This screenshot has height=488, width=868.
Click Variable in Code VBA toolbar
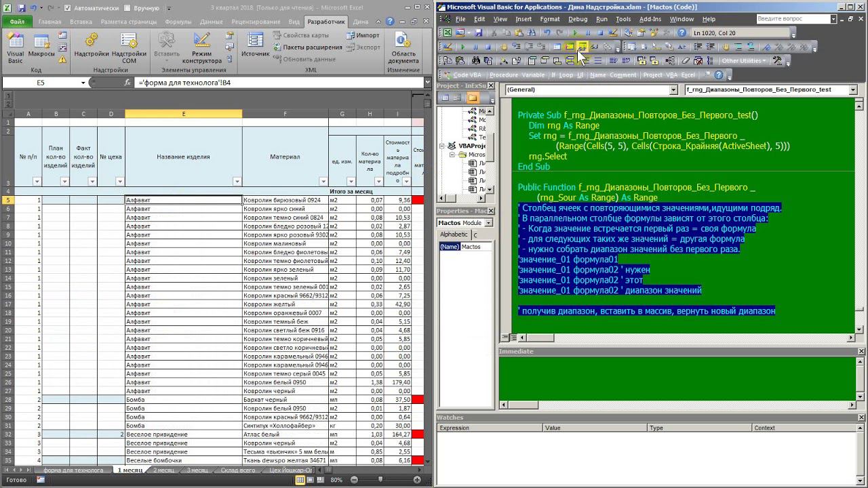pyautogui.click(x=533, y=75)
